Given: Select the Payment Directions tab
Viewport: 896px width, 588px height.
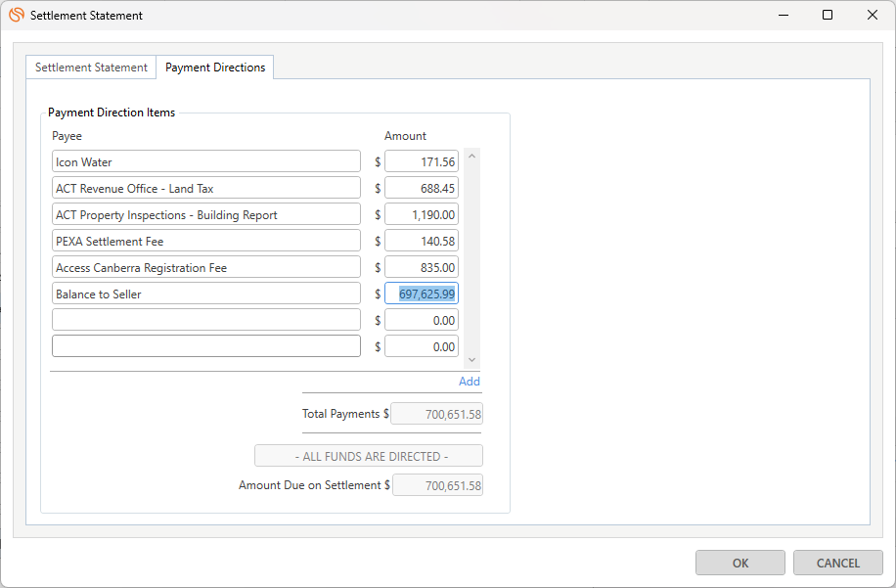Looking at the screenshot, I should coord(215,68).
